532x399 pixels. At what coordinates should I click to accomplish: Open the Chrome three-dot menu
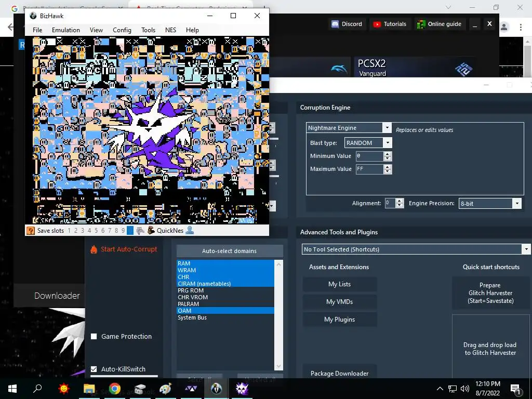tap(521, 27)
